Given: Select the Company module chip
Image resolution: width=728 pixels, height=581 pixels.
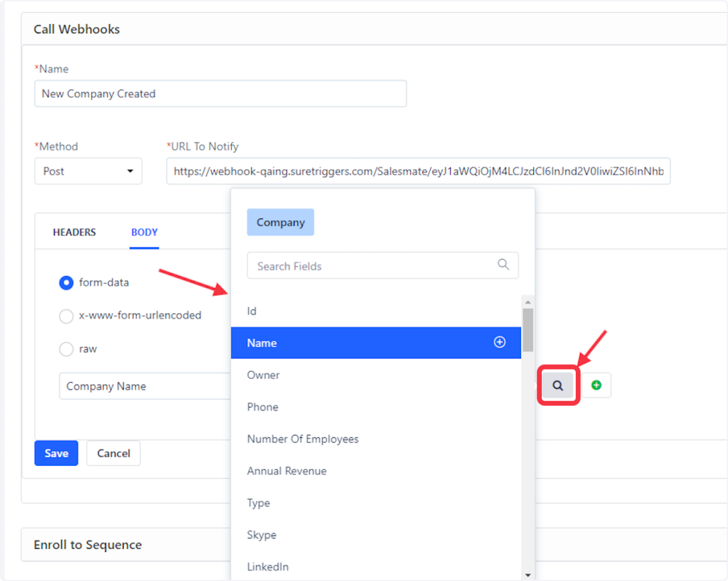Looking at the screenshot, I should (280, 223).
